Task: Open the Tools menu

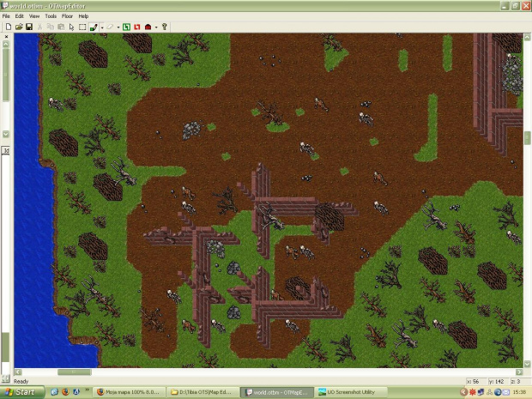Action: point(51,15)
